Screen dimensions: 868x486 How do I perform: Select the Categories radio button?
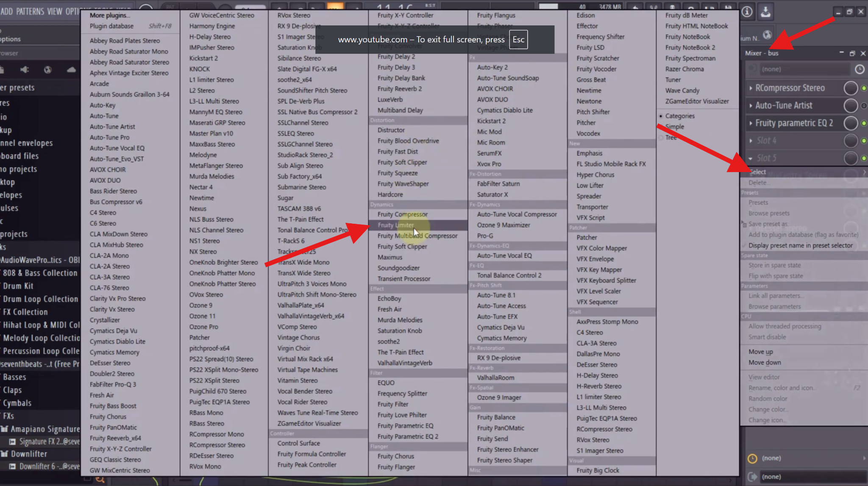(661, 116)
